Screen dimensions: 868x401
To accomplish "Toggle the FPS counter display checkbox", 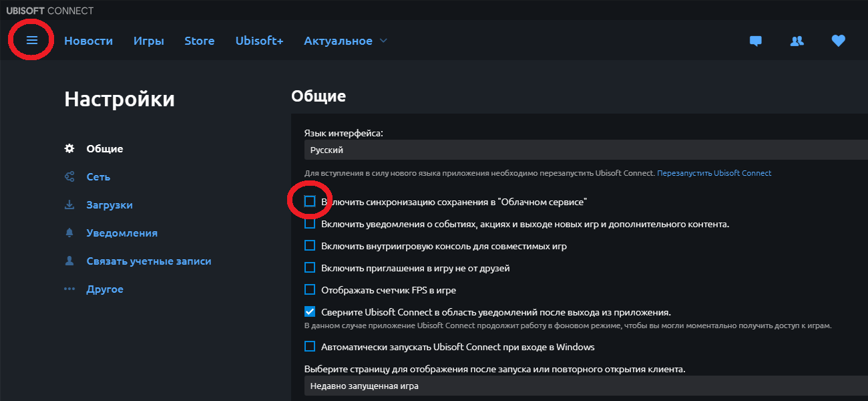I will (310, 290).
